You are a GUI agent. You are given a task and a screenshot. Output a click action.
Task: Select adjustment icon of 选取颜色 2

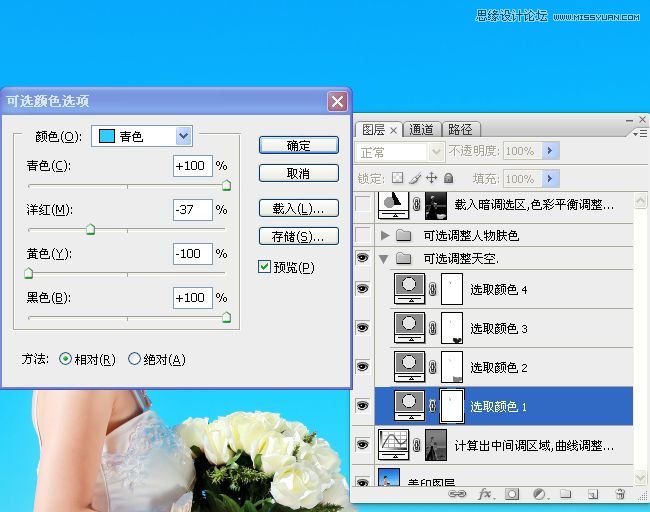[409, 366]
